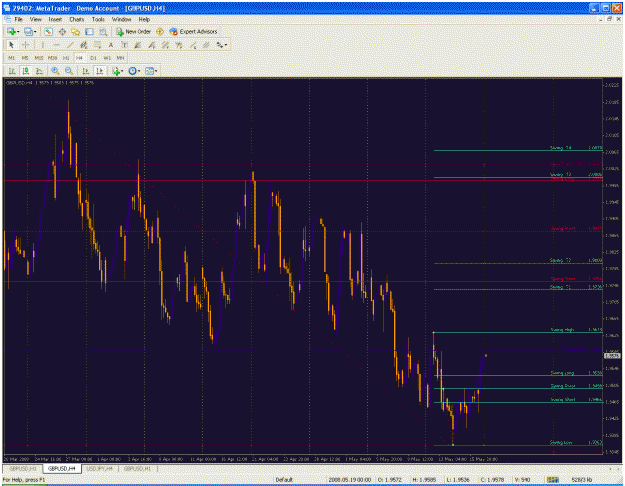This screenshot has width=625, height=486.
Task: Open the Indicators list dropdown
Action: (x=118, y=71)
